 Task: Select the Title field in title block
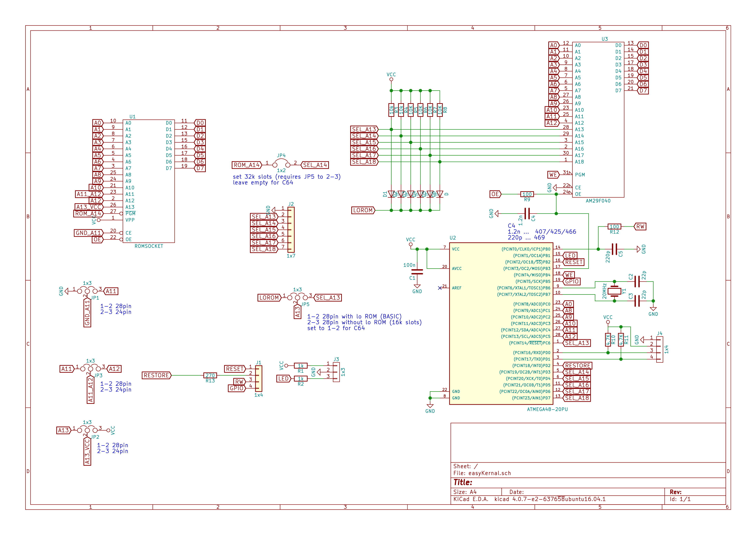tap(463, 482)
